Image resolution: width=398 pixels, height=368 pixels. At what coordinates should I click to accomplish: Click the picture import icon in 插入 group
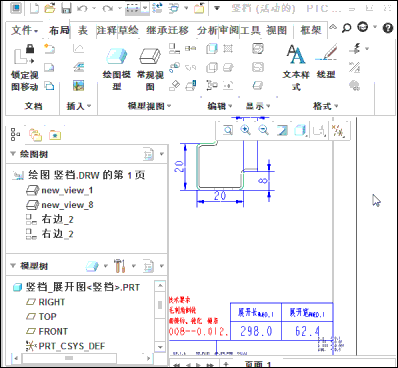pyautogui.click(x=79, y=86)
